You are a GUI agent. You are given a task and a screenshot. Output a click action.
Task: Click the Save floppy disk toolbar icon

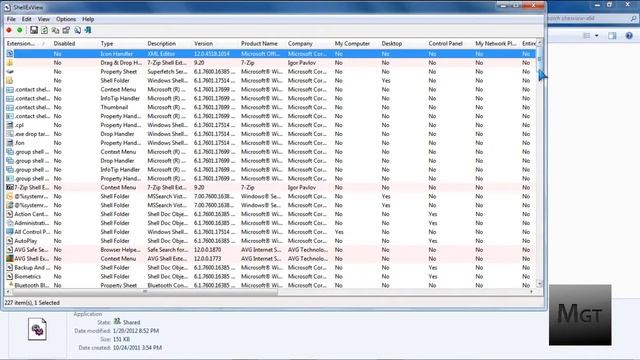coord(33,30)
